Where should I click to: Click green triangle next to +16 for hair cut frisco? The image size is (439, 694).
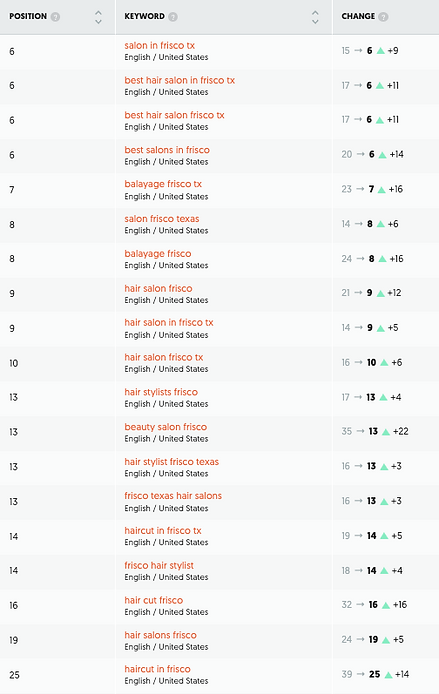[386, 605]
